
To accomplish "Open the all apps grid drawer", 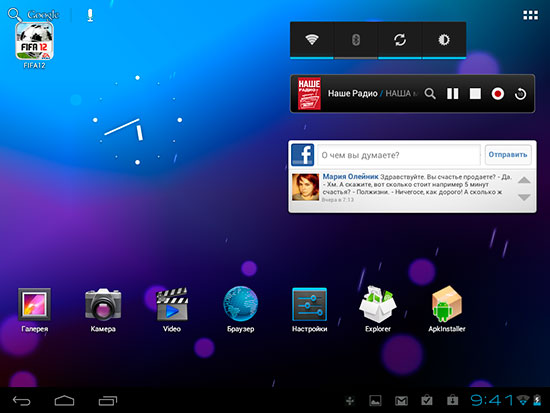I will [x=530, y=15].
